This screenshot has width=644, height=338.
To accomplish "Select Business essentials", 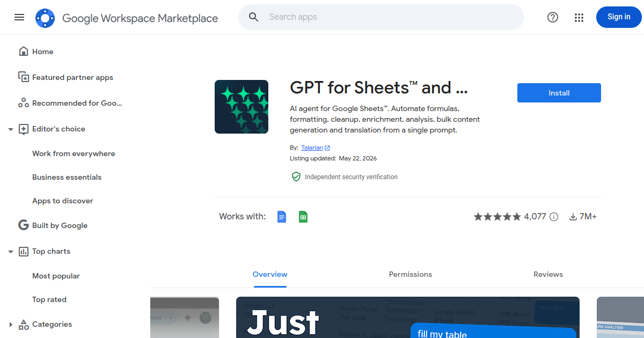I will [67, 177].
